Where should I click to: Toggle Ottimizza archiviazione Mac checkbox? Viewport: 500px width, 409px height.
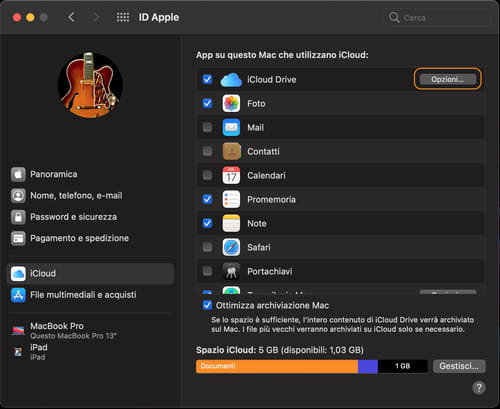(x=207, y=305)
